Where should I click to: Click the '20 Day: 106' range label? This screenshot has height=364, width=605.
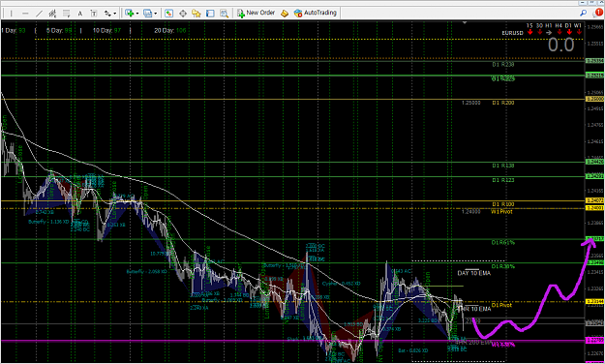pyautogui.click(x=170, y=30)
